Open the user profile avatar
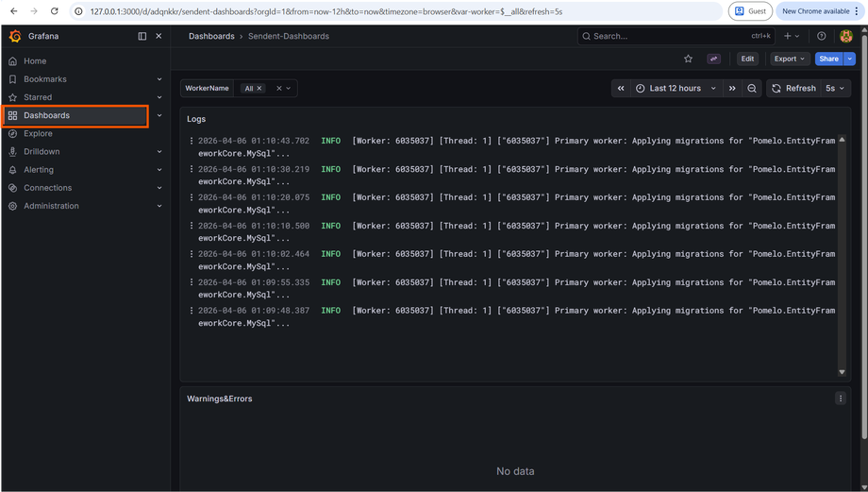868x492 pixels. tap(846, 36)
